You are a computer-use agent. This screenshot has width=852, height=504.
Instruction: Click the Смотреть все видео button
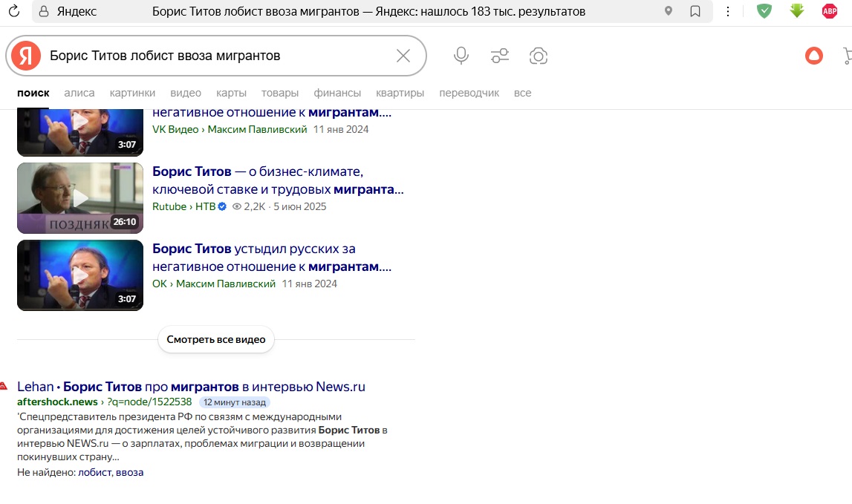click(215, 339)
